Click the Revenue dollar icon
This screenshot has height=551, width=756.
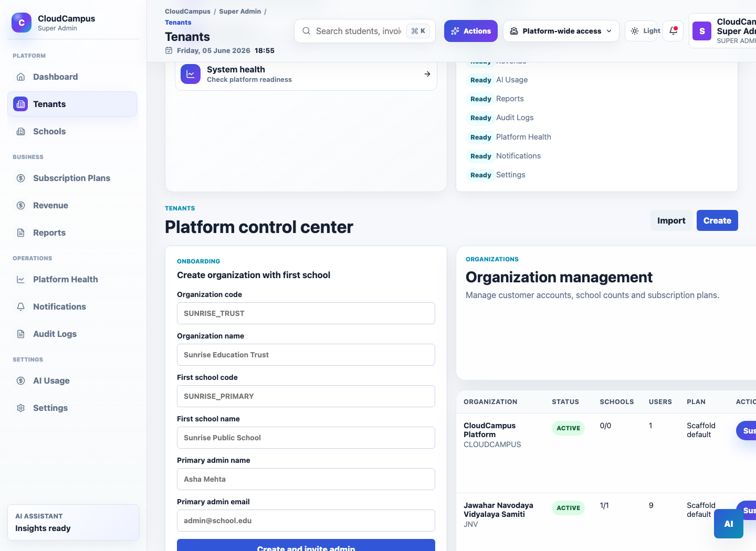tap(21, 205)
